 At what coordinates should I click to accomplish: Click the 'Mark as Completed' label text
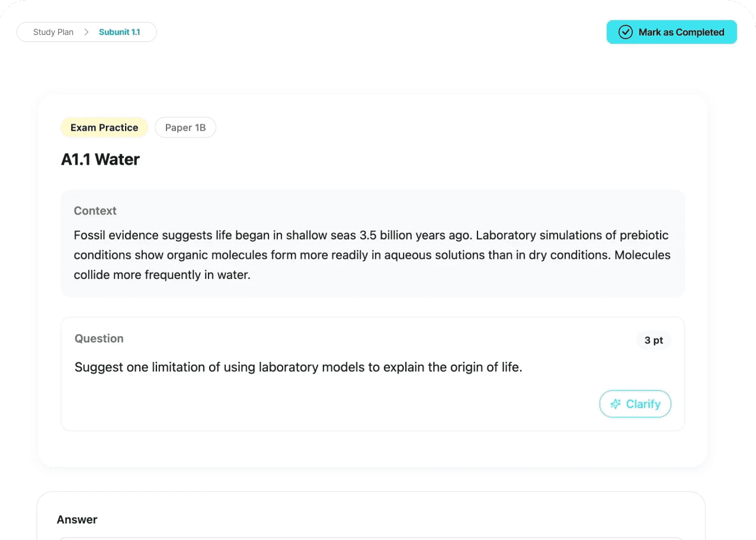pos(681,32)
